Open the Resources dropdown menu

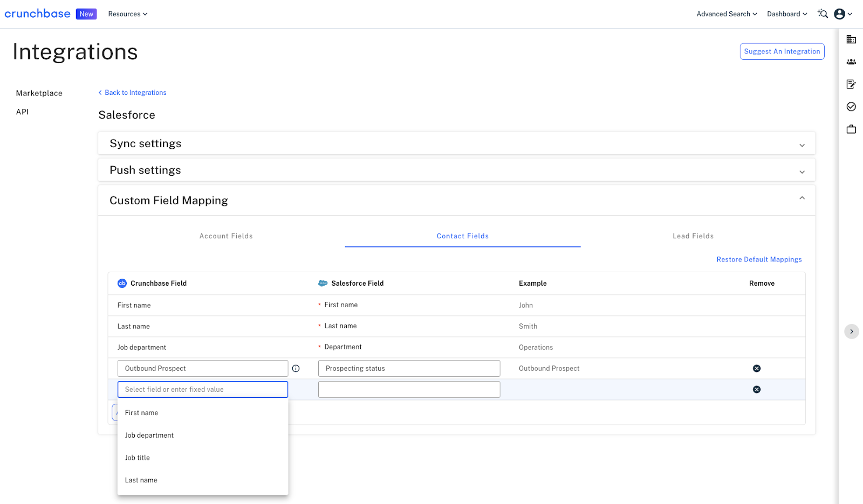(128, 14)
